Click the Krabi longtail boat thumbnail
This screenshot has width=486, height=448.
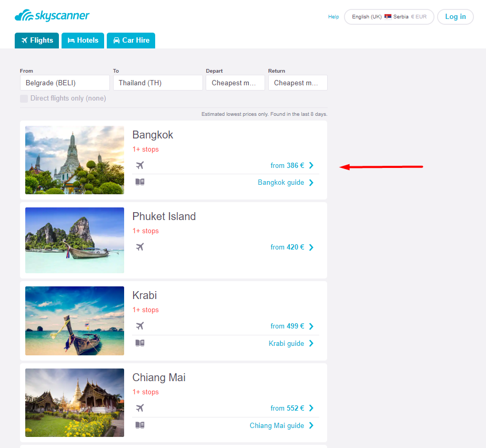click(75, 321)
